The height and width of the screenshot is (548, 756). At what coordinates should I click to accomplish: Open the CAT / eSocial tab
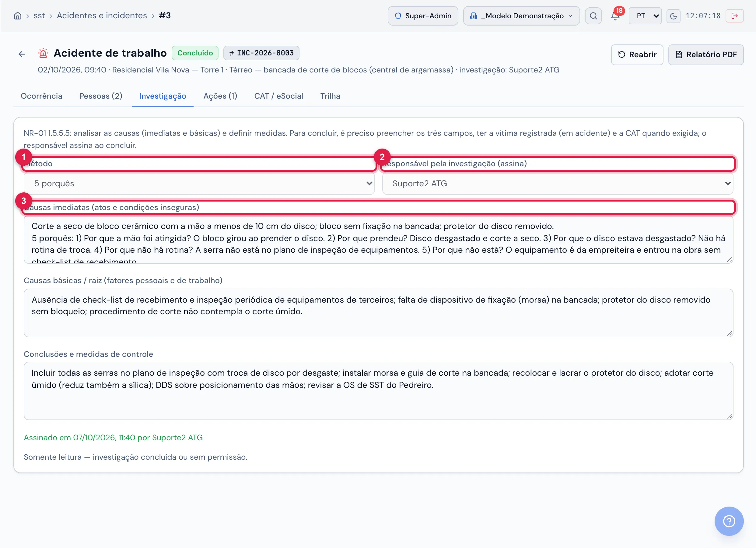point(279,96)
